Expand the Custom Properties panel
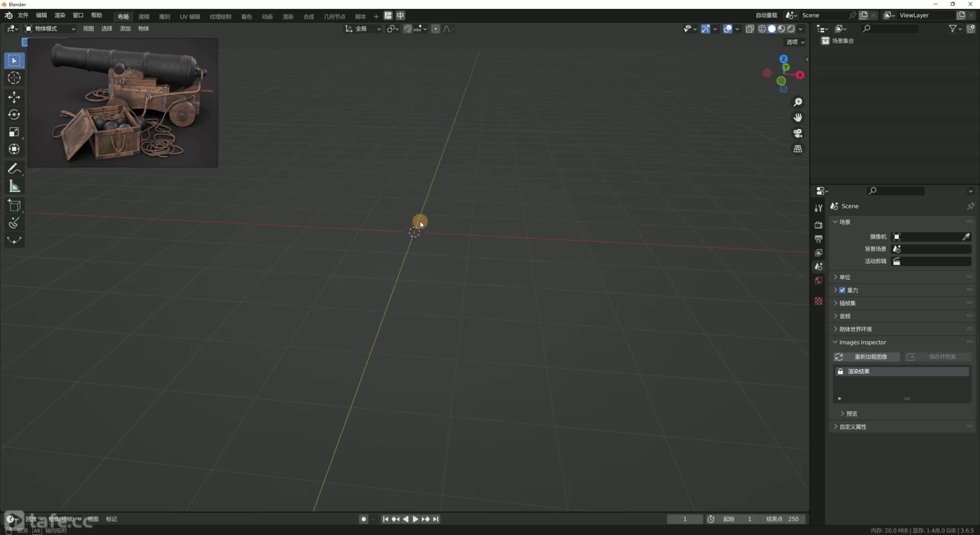This screenshot has width=980, height=535. (x=903, y=427)
